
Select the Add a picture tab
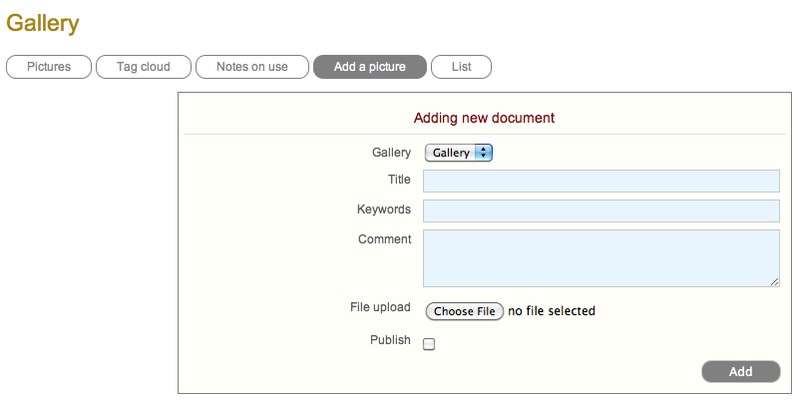[x=369, y=67]
